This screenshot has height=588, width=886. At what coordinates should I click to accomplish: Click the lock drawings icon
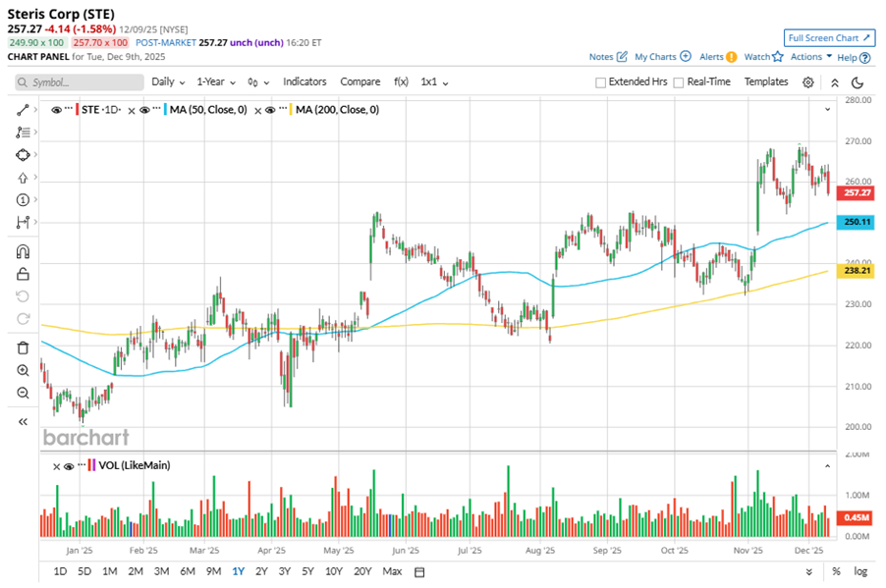click(23, 274)
